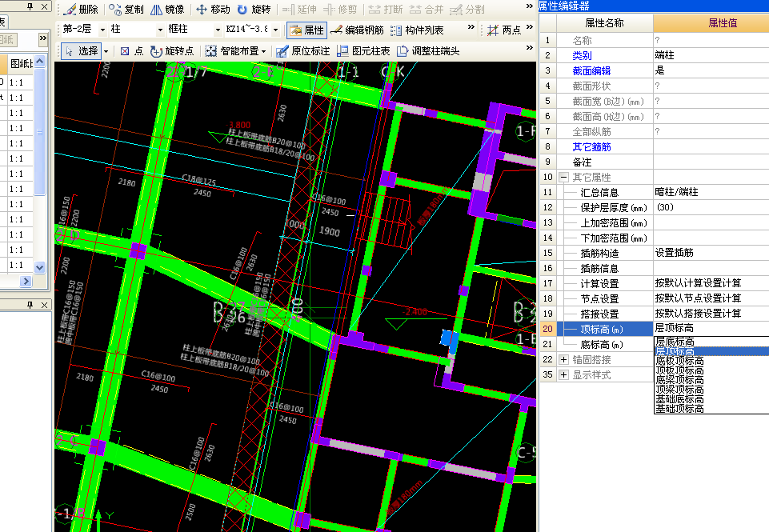The height and width of the screenshot is (532, 769).
Task: Toggle the 属性 properties panel button
Action: [306, 30]
